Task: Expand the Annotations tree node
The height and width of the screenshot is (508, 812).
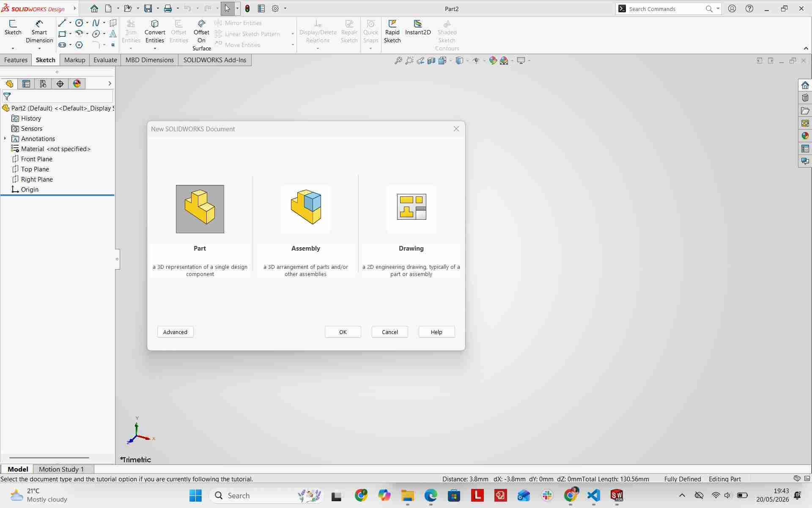Action: point(5,138)
